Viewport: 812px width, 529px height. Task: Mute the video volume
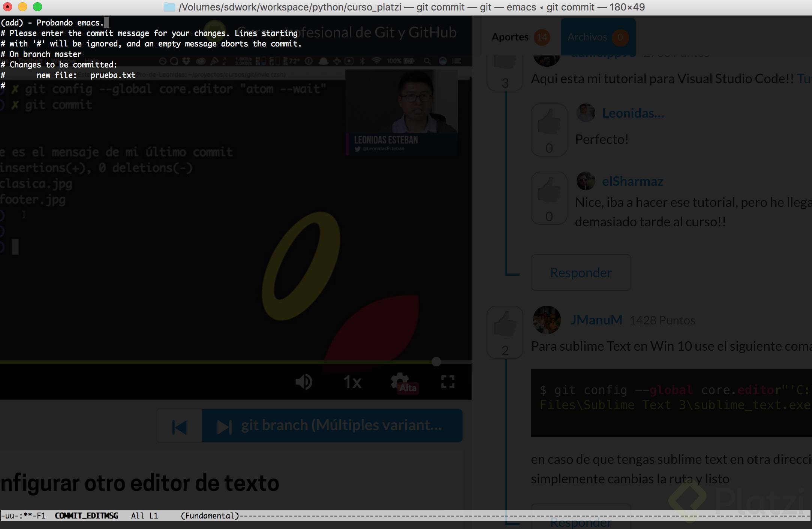coord(304,382)
